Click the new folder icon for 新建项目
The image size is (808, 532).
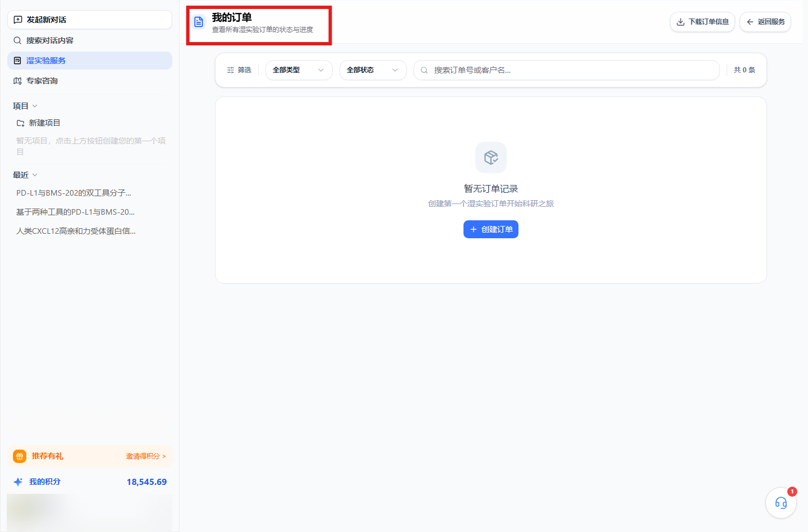point(21,123)
